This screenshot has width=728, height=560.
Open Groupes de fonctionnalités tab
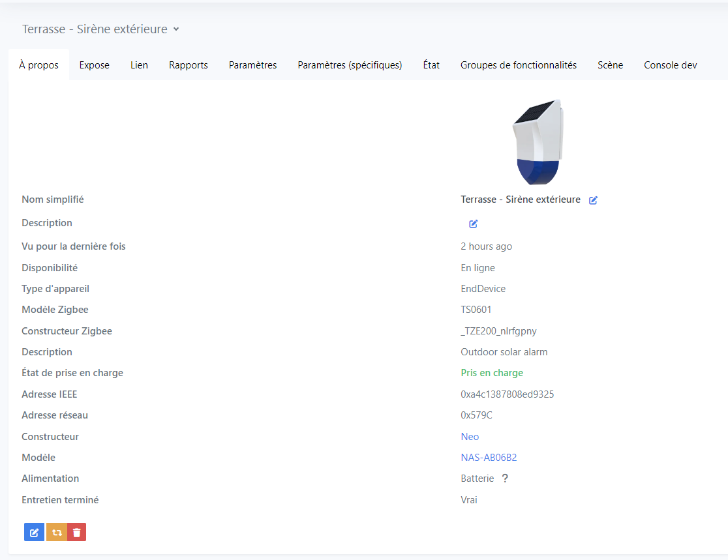[518, 65]
